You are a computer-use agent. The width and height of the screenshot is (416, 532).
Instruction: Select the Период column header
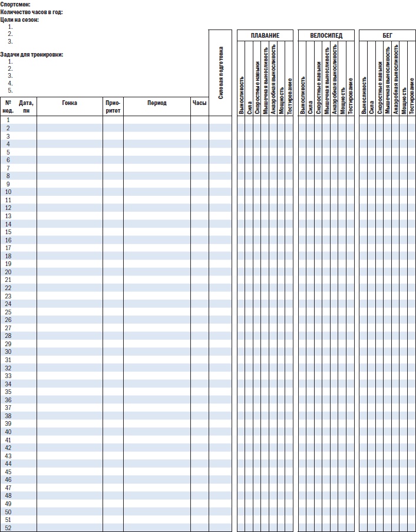(x=157, y=103)
